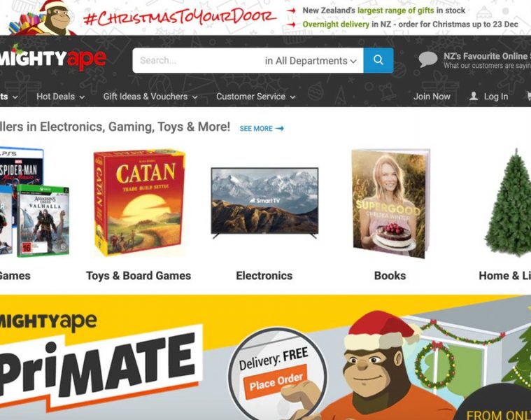Expand the in All Departments dropdown
This screenshot has height=420, width=531.
coord(311,61)
